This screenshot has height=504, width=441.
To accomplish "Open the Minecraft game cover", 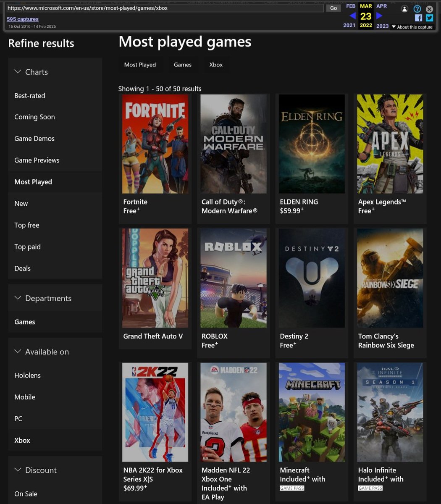I will point(312,412).
